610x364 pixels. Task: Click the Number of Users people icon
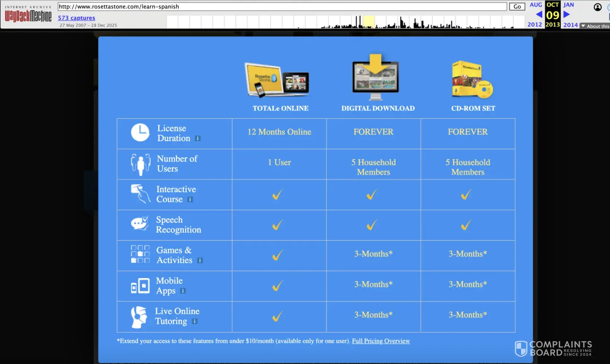[141, 164]
